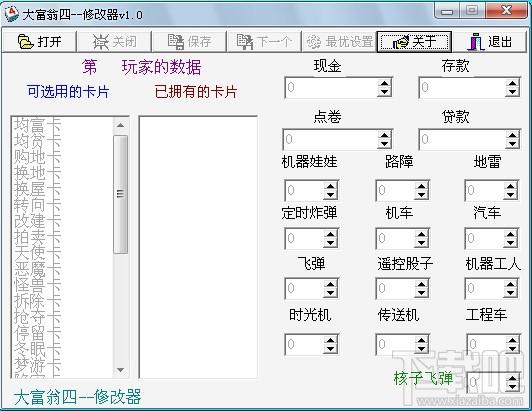Click card list scrollbar up arrow
Viewport: 532px width, 411px height.
point(120,126)
